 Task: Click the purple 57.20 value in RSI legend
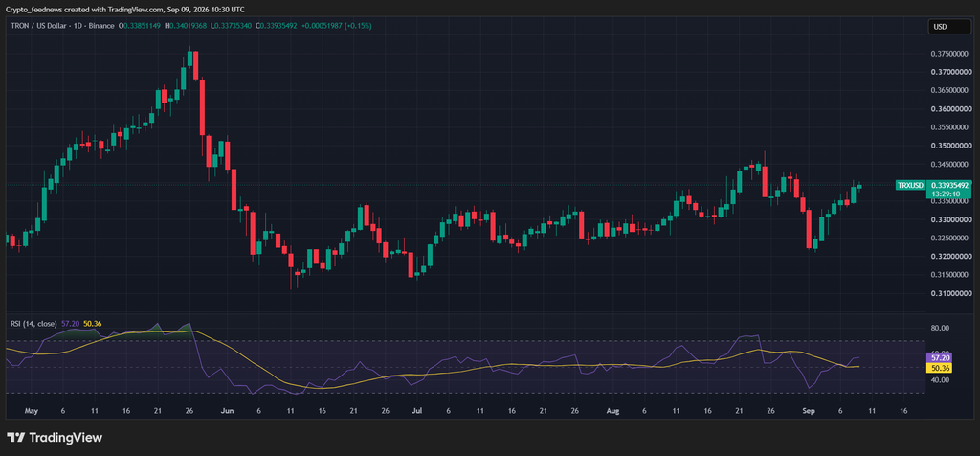70,324
